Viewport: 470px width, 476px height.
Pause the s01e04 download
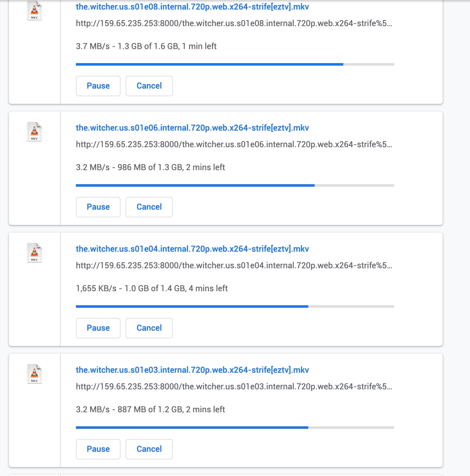[98, 328]
